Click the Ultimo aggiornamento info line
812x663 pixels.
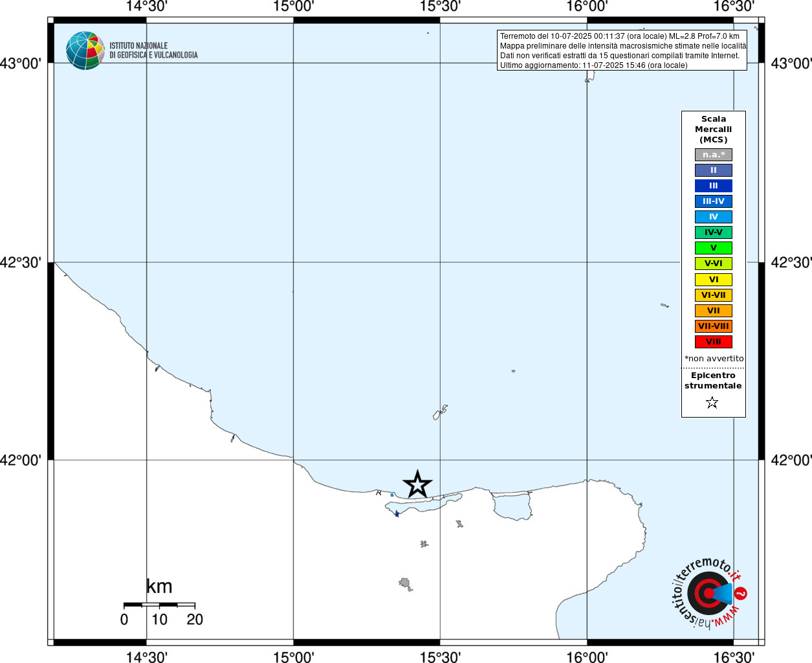click(x=594, y=65)
